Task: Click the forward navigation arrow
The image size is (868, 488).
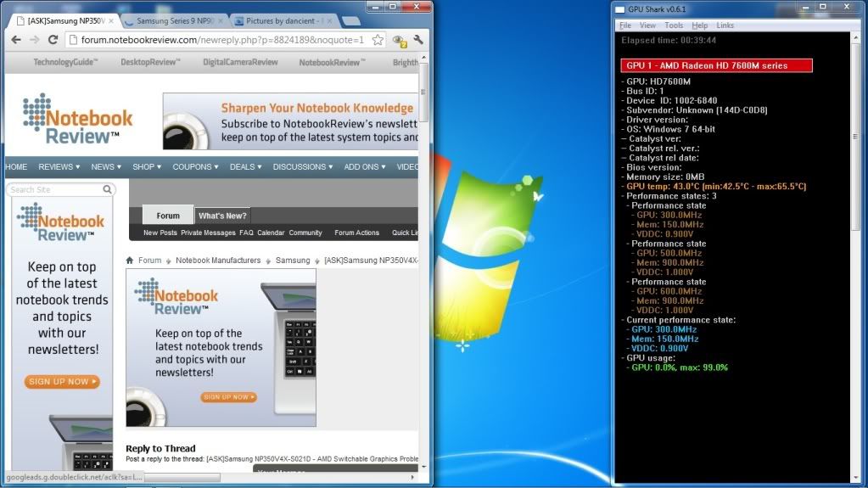Action: click(34, 40)
